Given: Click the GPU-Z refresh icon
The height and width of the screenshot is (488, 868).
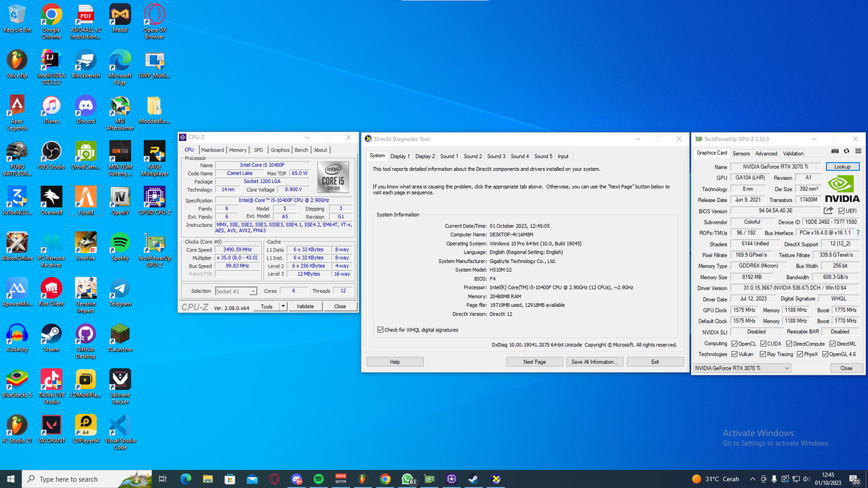Looking at the screenshot, I should click(x=847, y=151).
